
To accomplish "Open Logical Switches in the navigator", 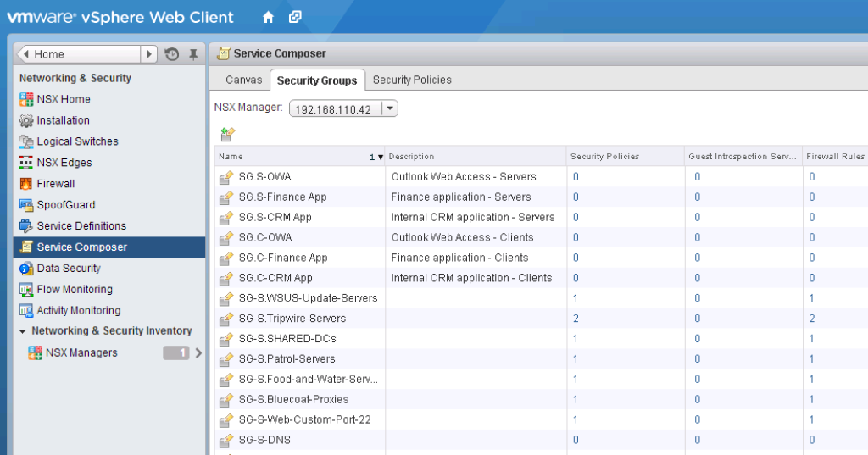I will [x=77, y=141].
